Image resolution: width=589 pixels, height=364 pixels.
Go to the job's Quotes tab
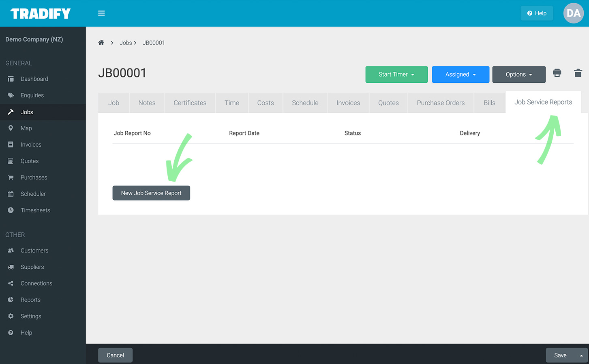[x=388, y=103]
